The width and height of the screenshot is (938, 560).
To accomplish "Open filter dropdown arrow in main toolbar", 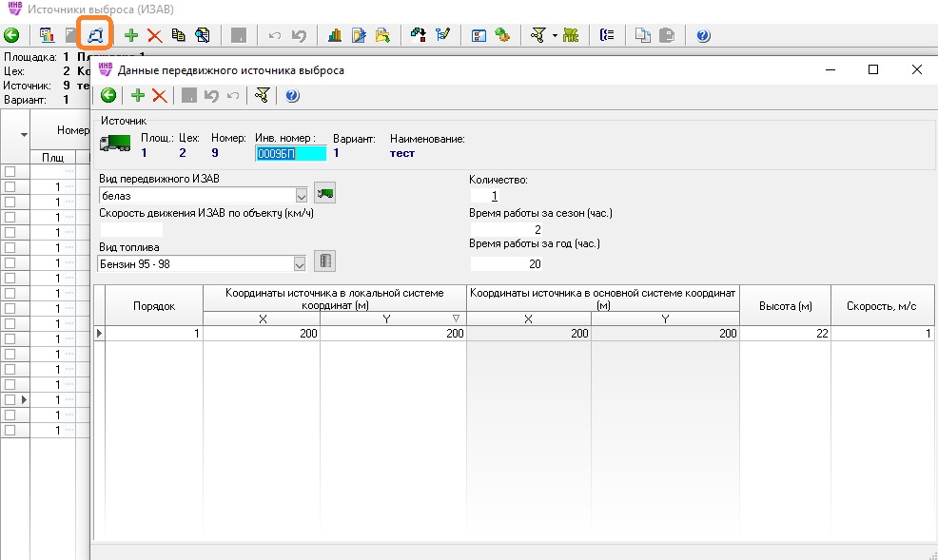I will (x=554, y=35).
